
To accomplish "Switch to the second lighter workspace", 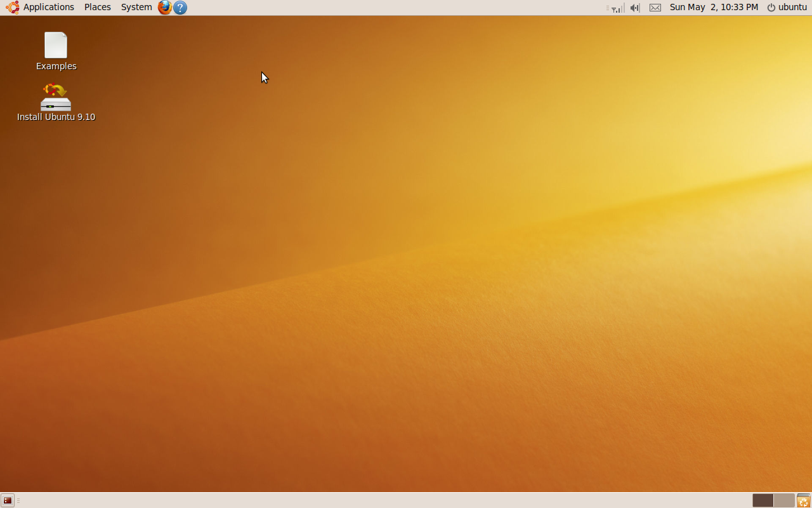I will [784, 500].
